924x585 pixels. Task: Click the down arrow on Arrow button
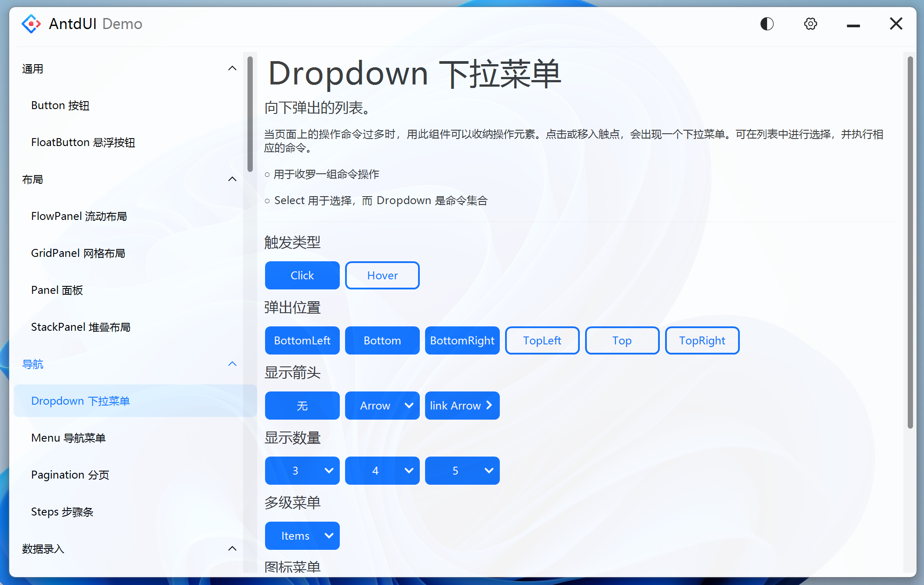409,405
